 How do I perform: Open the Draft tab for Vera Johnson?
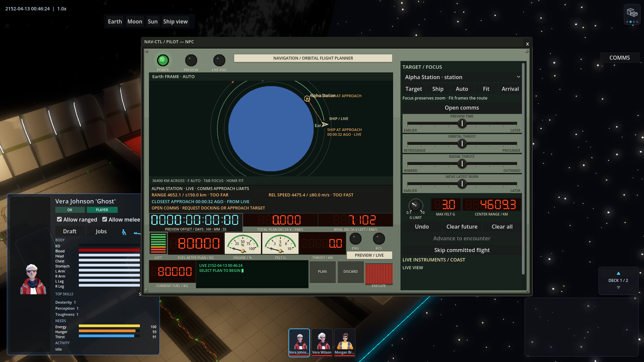coord(69,231)
